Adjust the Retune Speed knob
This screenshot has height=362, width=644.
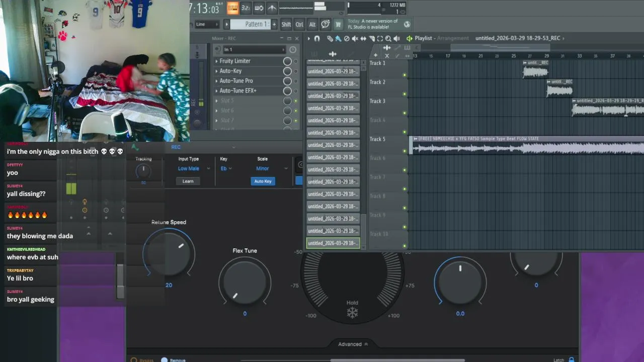pos(169,253)
